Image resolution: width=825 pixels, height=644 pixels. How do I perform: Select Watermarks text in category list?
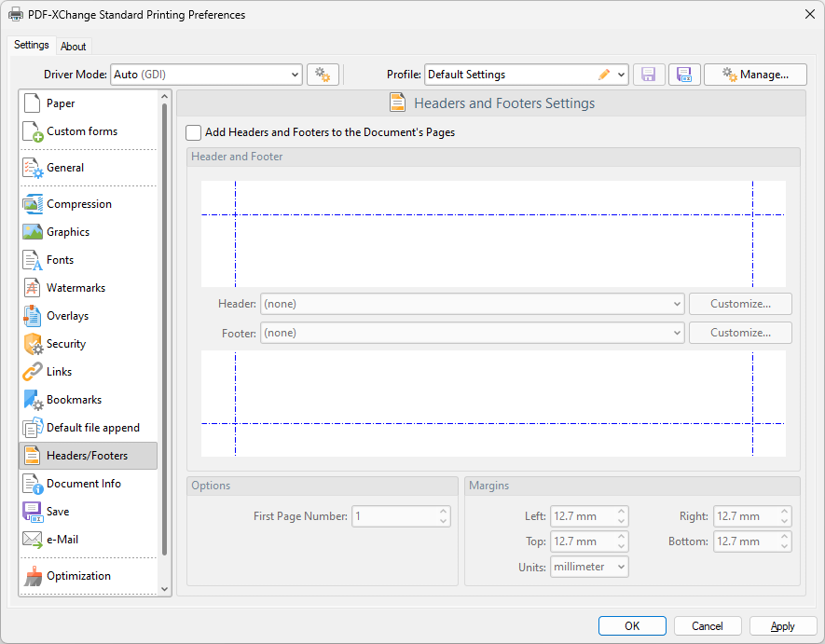[x=76, y=288]
